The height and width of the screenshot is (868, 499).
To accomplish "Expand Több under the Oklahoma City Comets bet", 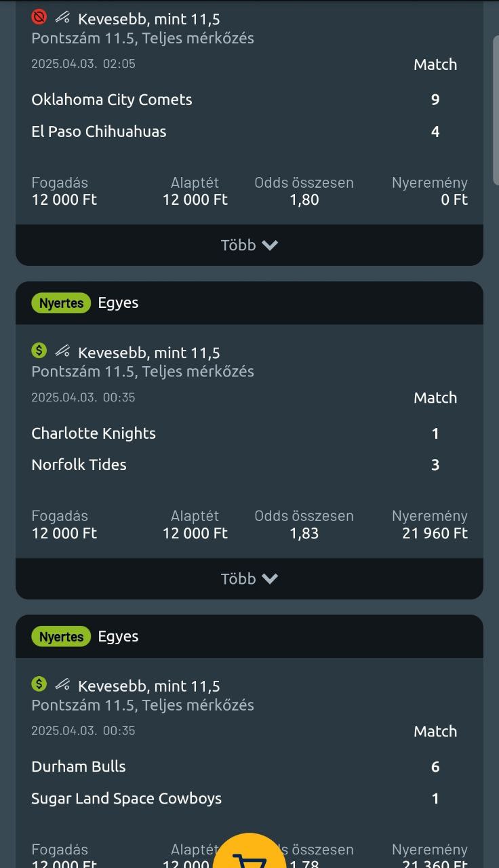I will [x=249, y=245].
